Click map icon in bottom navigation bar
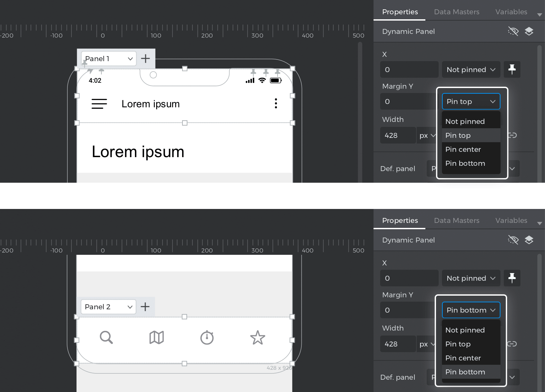The image size is (545, 392). [x=157, y=338]
